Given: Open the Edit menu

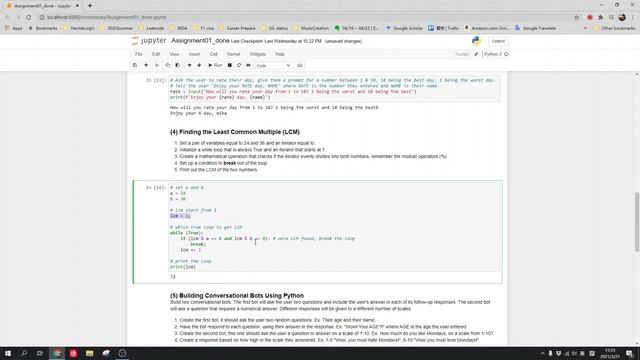Looking at the screenshot, I should coord(156,54).
